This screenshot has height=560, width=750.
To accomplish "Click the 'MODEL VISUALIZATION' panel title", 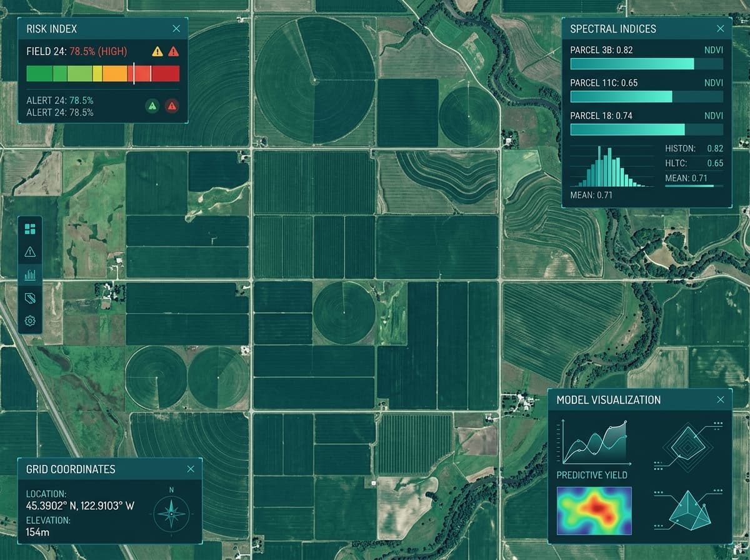I will (x=609, y=400).
